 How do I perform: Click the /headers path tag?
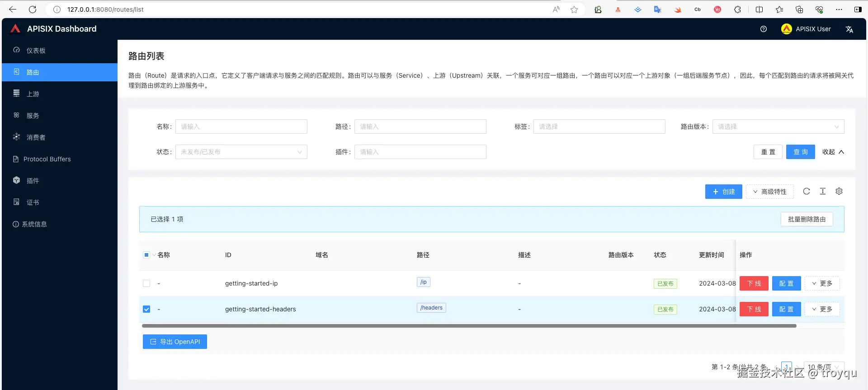tap(431, 308)
